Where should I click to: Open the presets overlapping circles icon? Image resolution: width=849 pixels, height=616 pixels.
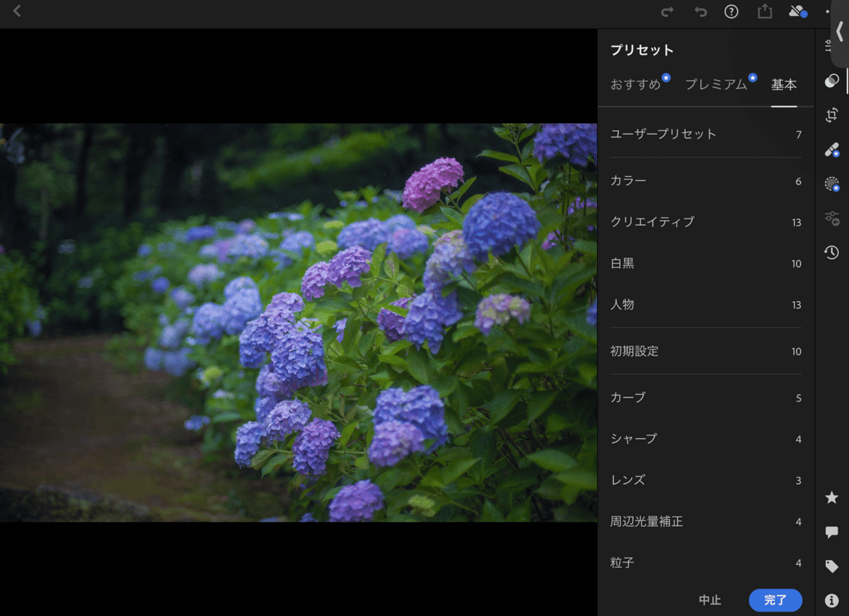(x=832, y=81)
